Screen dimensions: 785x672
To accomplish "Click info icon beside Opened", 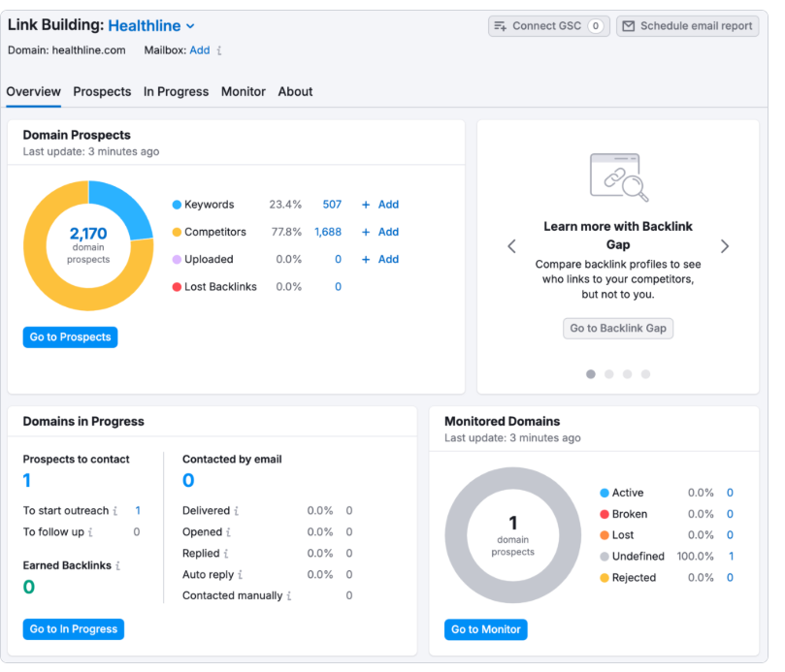I will [x=228, y=532].
